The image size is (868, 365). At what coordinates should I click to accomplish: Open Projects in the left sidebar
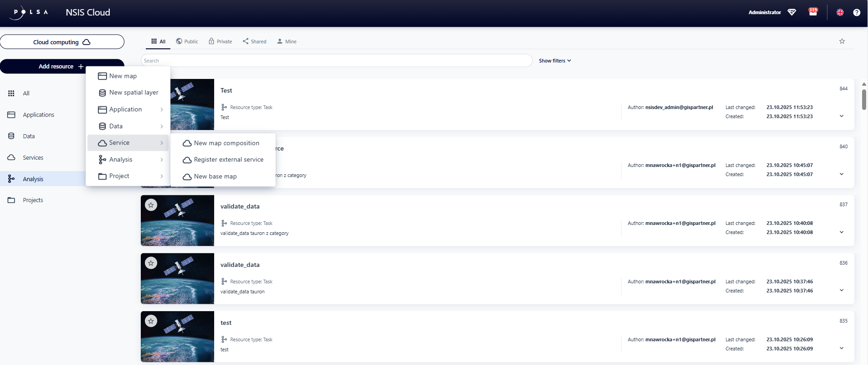point(33,200)
